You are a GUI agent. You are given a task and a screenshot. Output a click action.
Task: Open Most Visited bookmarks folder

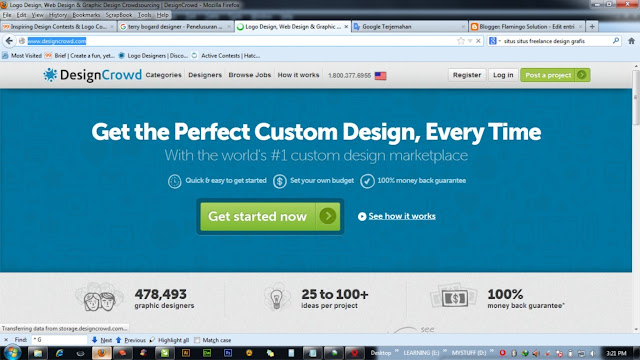point(22,56)
